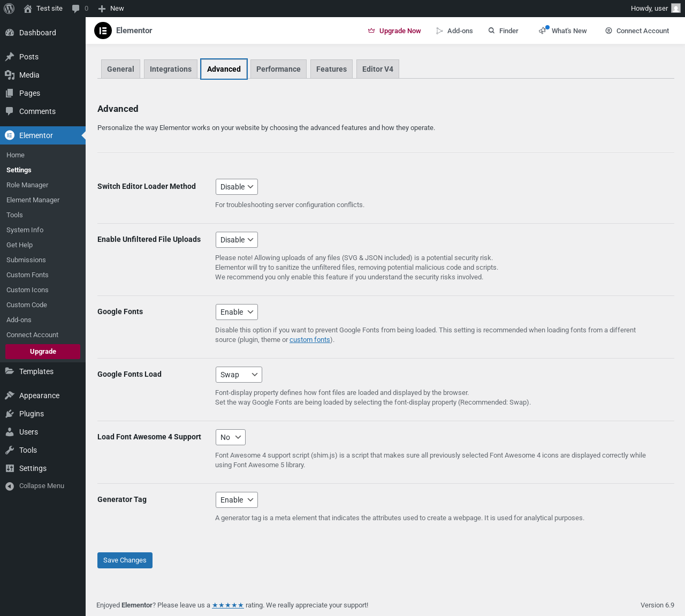The width and height of the screenshot is (685, 616).
Task: Click the What's New megaphone icon
Action: 543,31
